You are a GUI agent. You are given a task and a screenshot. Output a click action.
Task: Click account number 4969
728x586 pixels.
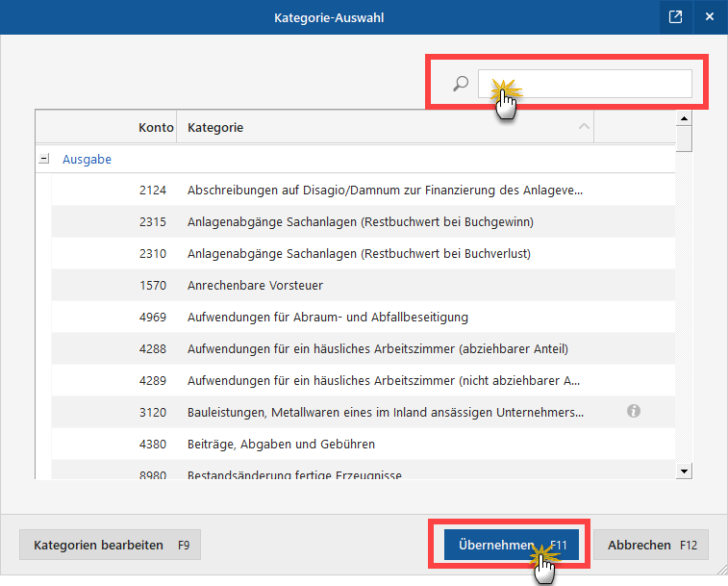(153, 317)
